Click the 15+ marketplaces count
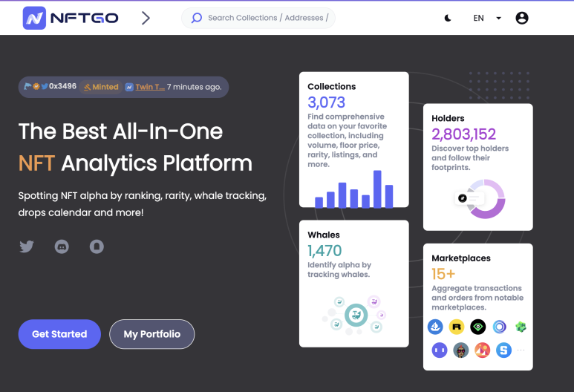574x392 pixels. pyautogui.click(x=443, y=274)
